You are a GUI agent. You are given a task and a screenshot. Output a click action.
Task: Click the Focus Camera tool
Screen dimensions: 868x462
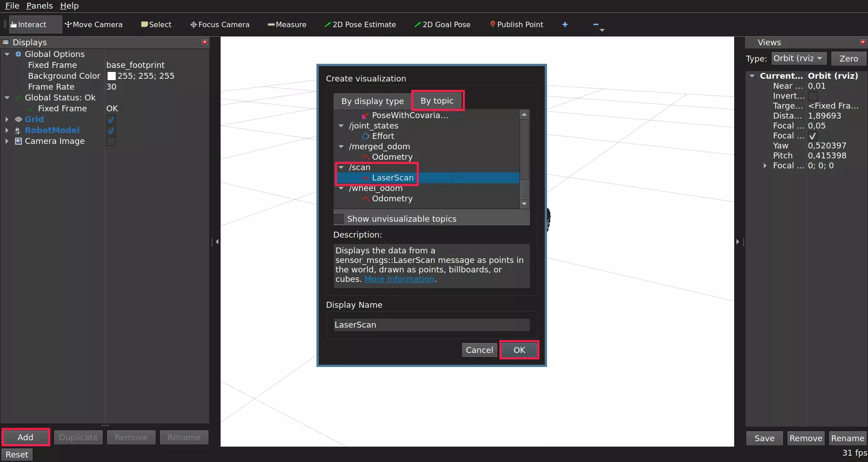pyautogui.click(x=220, y=24)
